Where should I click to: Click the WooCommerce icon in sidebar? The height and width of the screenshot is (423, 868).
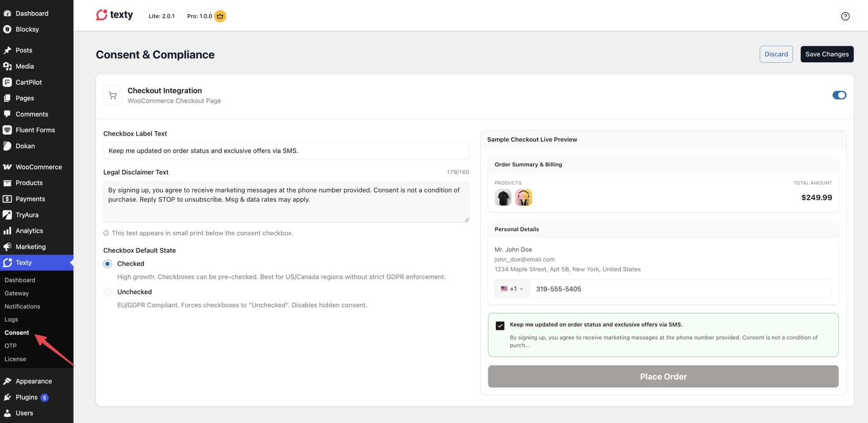(7, 167)
